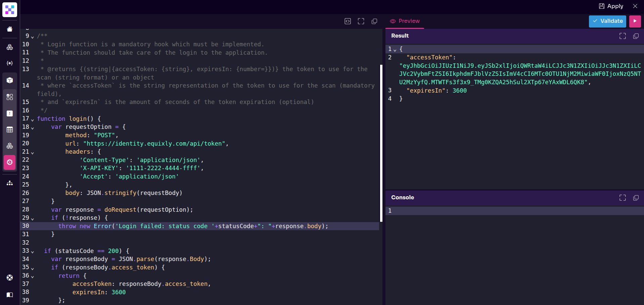Click the 'Accept' header line
Image resolution: width=644 pixels, height=305 pixels.
[129, 176]
